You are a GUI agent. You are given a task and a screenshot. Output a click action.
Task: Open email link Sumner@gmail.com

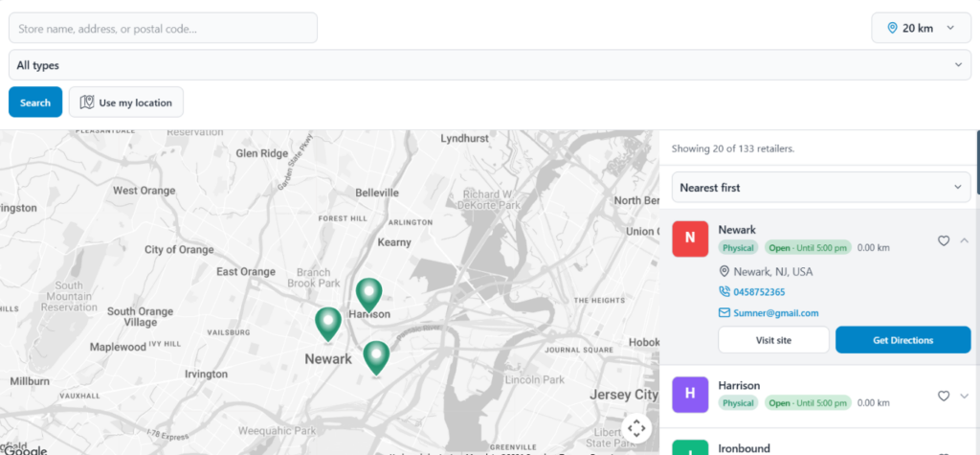775,313
